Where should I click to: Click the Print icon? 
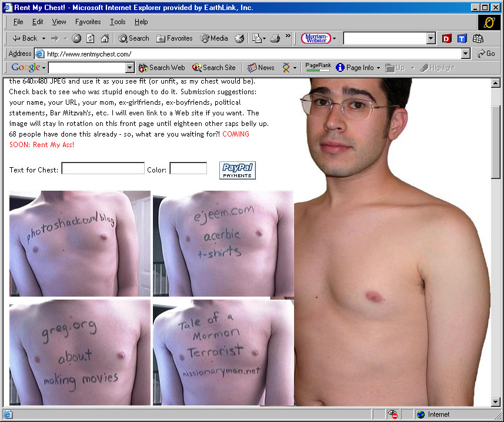(275, 38)
